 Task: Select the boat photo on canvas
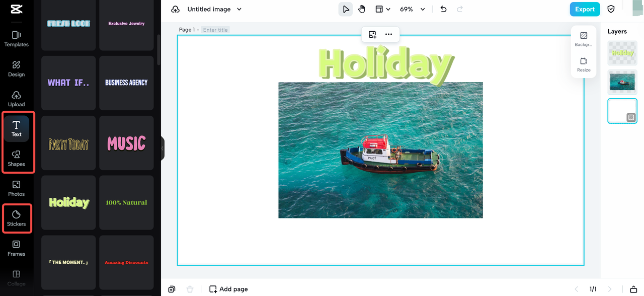(380, 150)
